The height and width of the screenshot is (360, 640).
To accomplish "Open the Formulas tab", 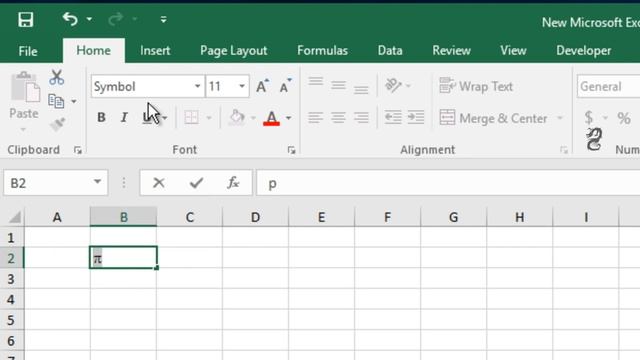I will [322, 51].
